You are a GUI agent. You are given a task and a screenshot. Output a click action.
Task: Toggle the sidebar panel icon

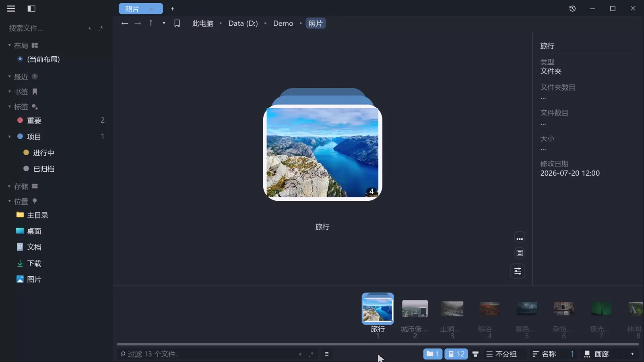31,8
